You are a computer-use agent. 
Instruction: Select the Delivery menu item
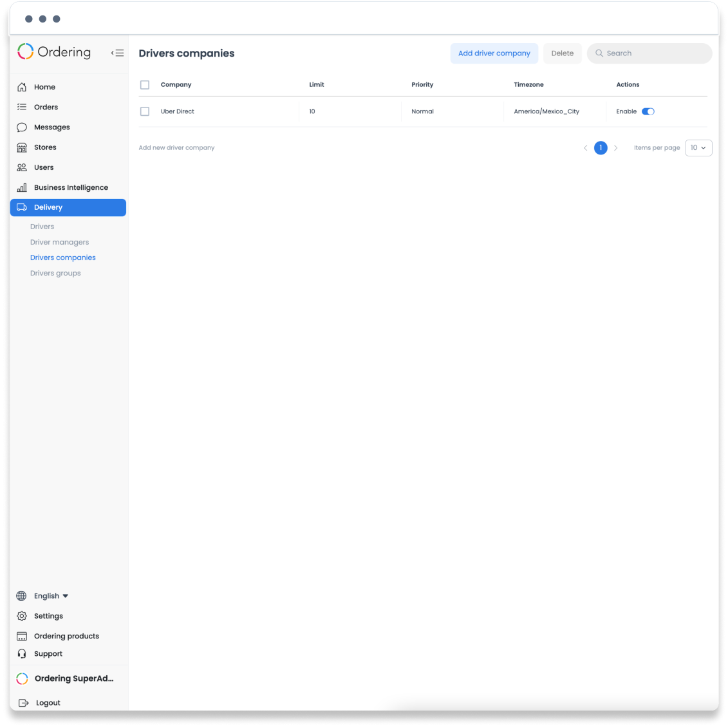tap(68, 207)
